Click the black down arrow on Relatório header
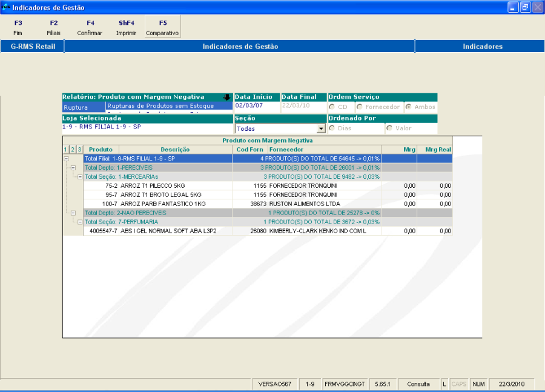The width and height of the screenshot is (545, 392). pyautogui.click(x=226, y=97)
